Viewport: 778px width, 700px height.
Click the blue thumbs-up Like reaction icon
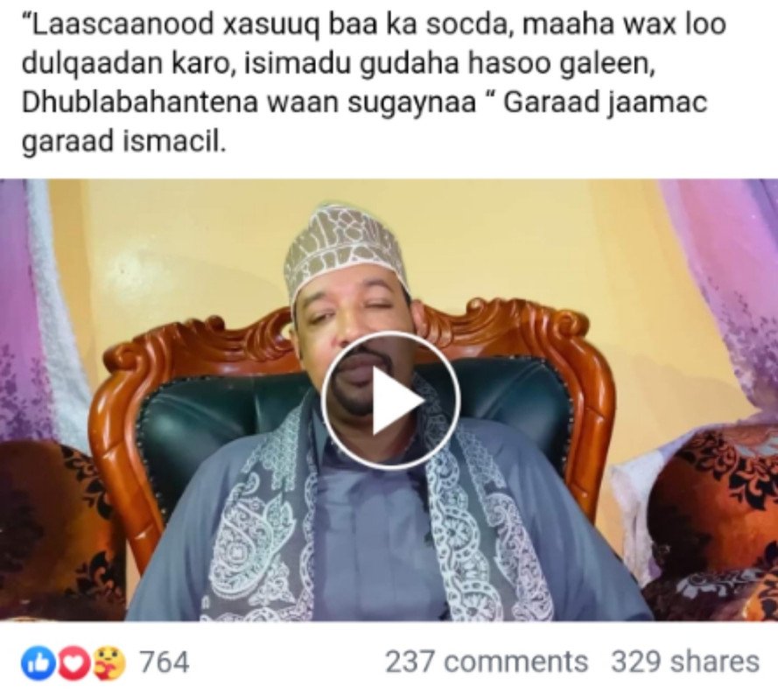pos(39,662)
